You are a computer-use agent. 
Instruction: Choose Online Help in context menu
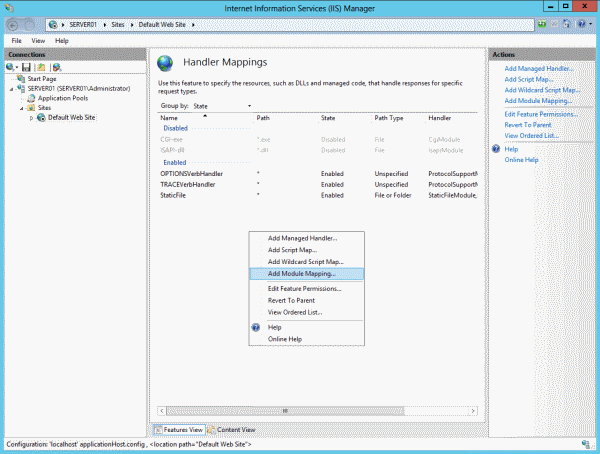point(307,339)
